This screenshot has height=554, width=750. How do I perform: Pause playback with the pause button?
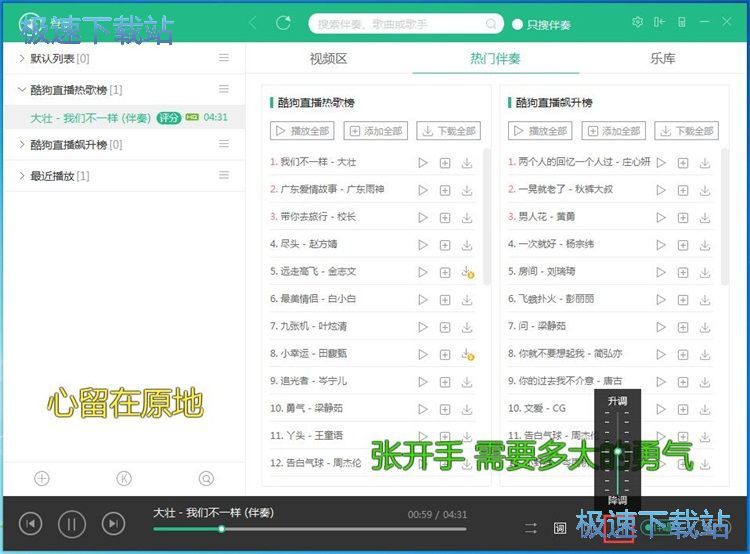tap(72, 523)
